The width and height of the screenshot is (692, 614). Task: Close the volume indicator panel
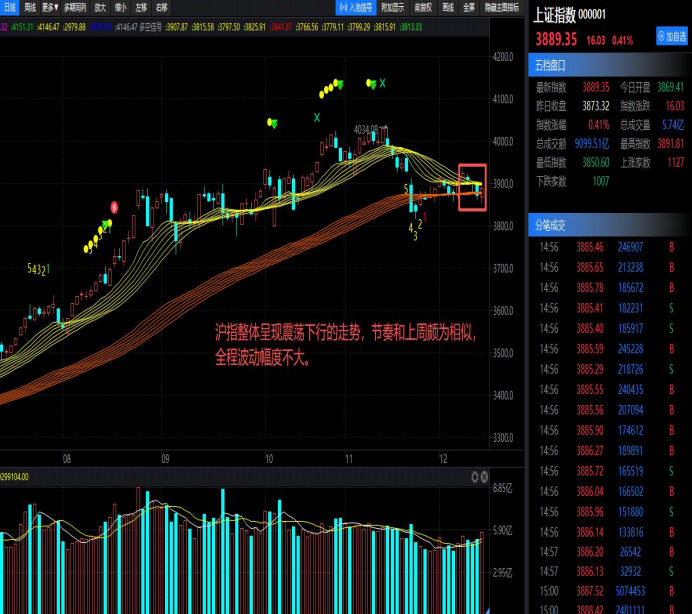(x=484, y=477)
